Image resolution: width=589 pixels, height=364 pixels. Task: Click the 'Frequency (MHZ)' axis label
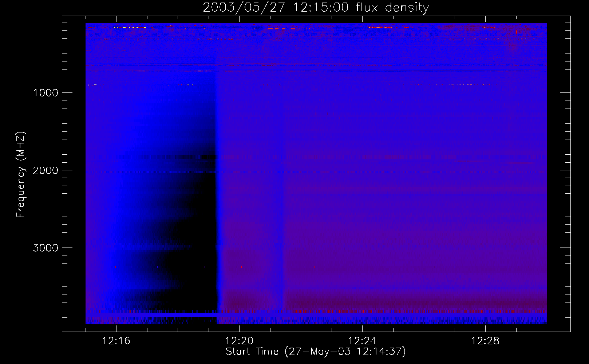pos(21,175)
